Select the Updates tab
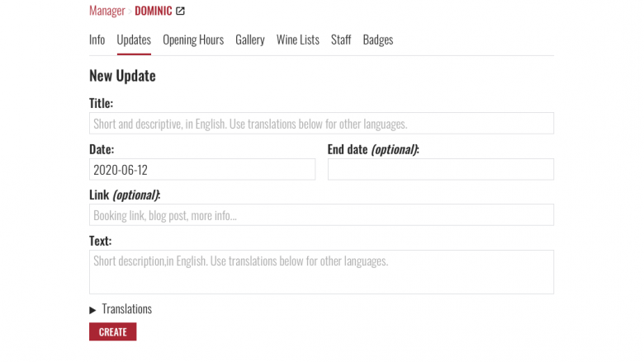The image size is (644, 362). (x=134, y=40)
